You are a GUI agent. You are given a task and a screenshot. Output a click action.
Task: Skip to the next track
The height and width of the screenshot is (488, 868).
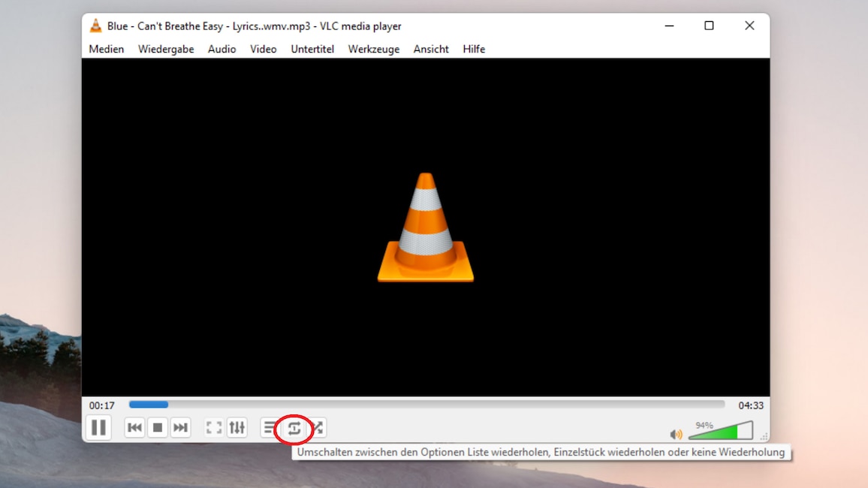(x=180, y=427)
